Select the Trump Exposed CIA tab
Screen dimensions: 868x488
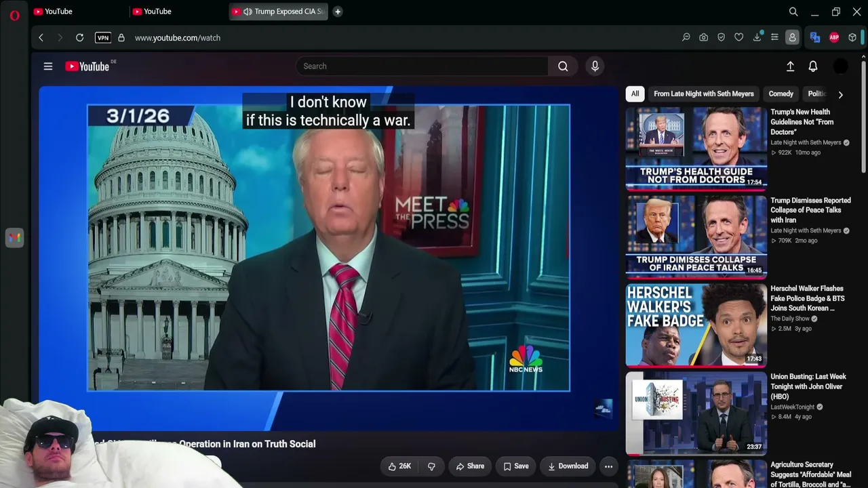coord(279,12)
